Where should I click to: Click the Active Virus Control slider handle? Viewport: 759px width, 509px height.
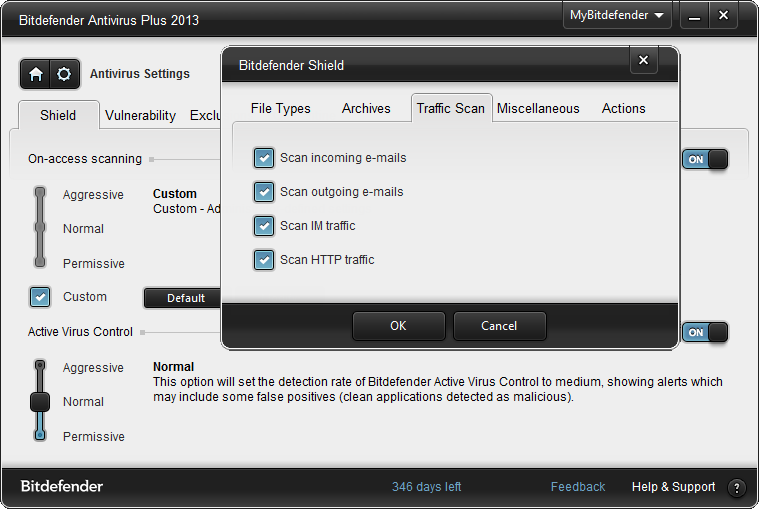[x=40, y=402]
